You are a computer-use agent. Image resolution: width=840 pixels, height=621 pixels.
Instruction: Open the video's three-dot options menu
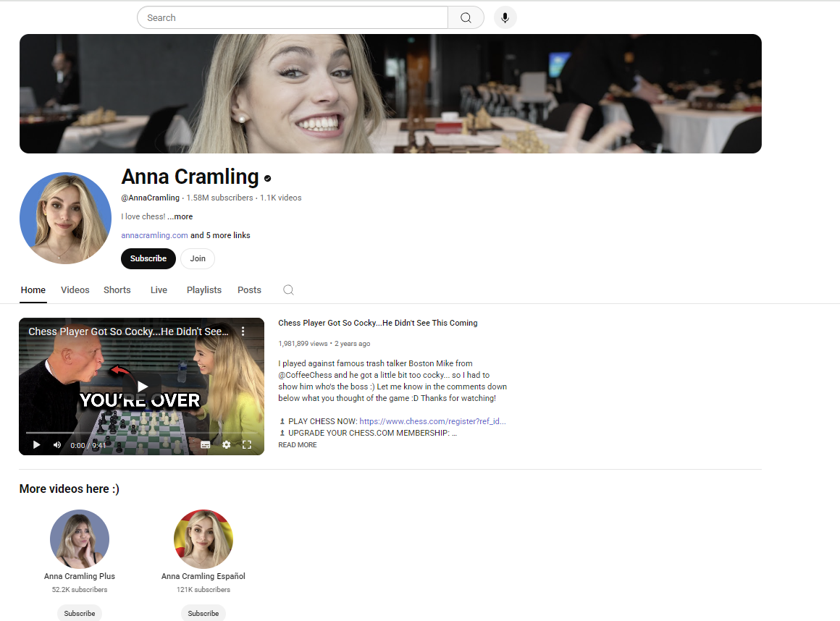pos(243,331)
